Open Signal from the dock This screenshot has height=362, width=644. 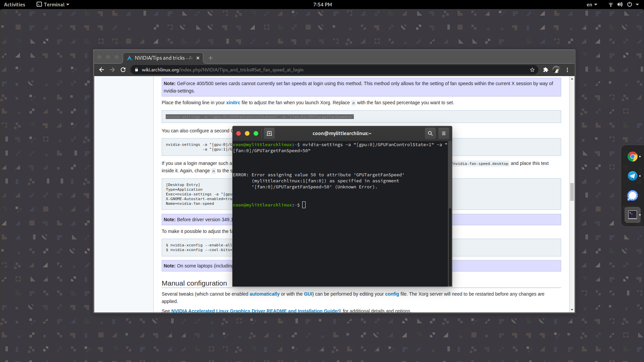coord(632,195)
